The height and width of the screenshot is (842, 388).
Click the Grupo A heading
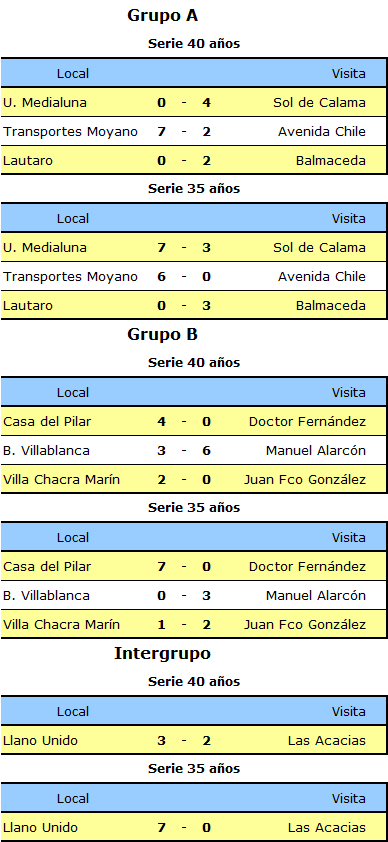pos(163,16)
